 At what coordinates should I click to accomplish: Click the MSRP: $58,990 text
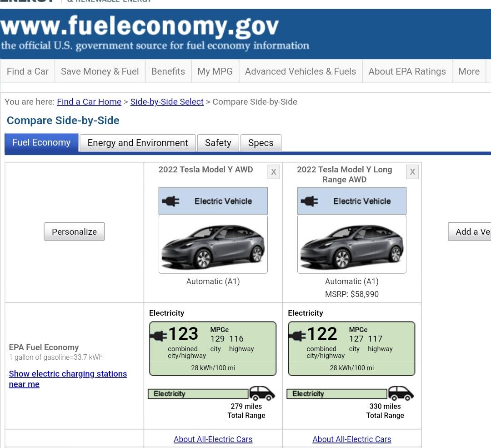[x=351, y=294]
